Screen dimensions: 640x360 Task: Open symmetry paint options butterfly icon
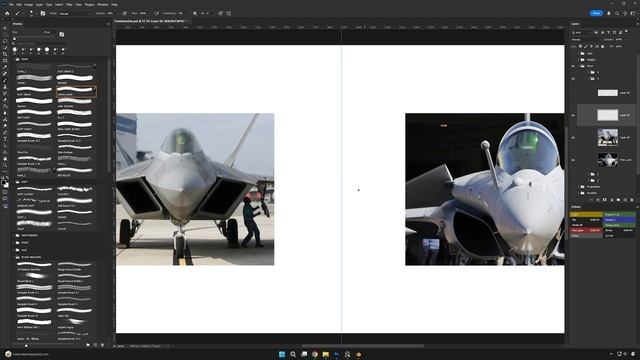229,13
